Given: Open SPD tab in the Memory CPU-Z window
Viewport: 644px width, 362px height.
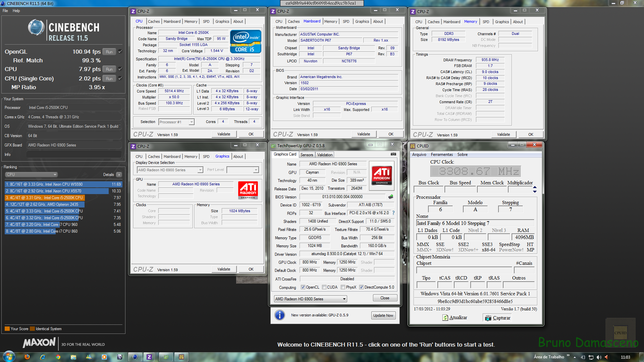Looking at the screenshot, I should point(486,22).
